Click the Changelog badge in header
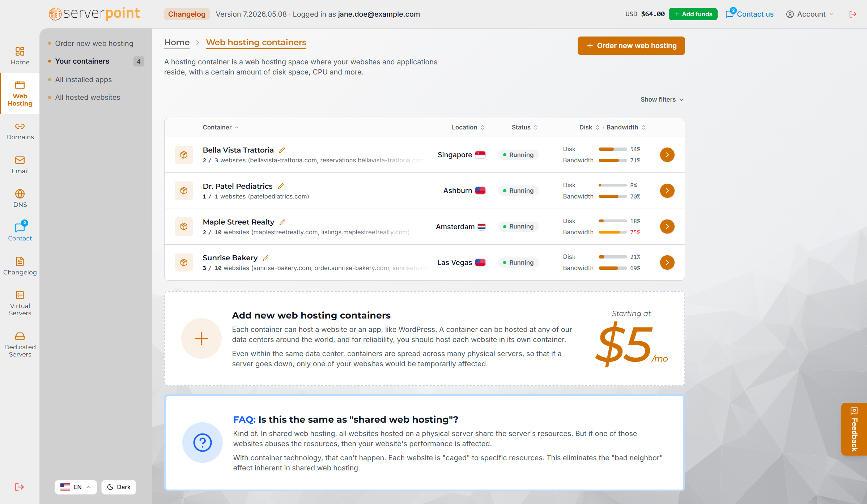The height and width of the screenshot is (504, 867). [187, 14]
